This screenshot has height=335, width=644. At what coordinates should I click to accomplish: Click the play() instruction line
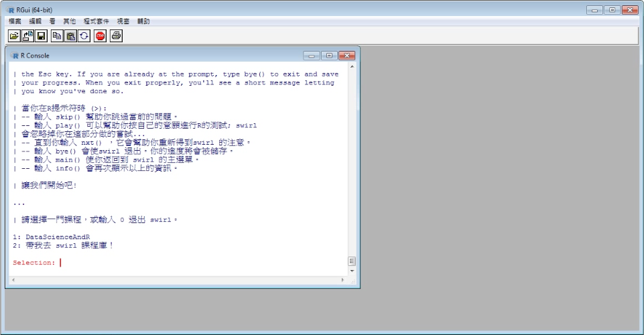tap(135, 126)
